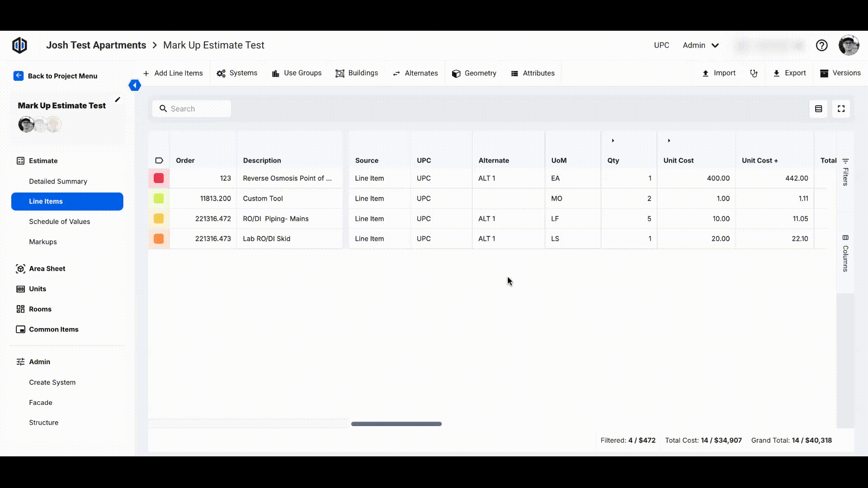Open the Buildings toolbar option
This screenshot has width=868, height=488.
coord(357,73)
